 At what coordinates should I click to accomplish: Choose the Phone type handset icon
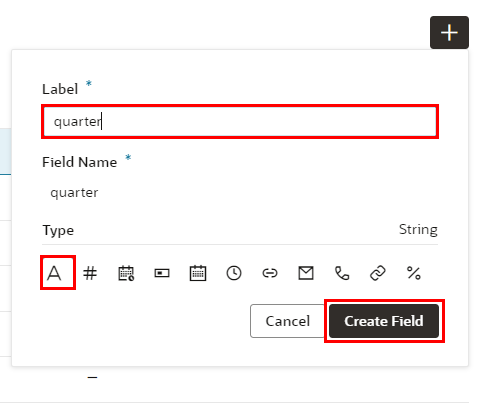342,273
